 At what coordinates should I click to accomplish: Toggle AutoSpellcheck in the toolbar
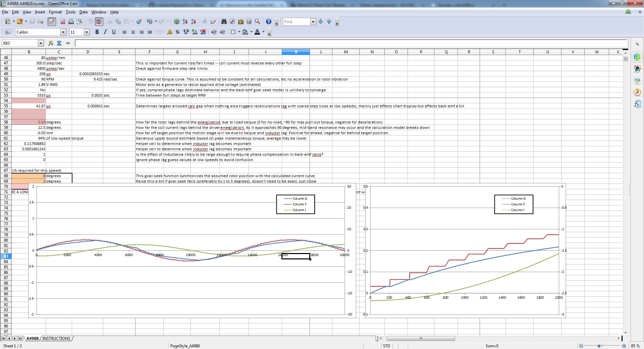(99, 22)
